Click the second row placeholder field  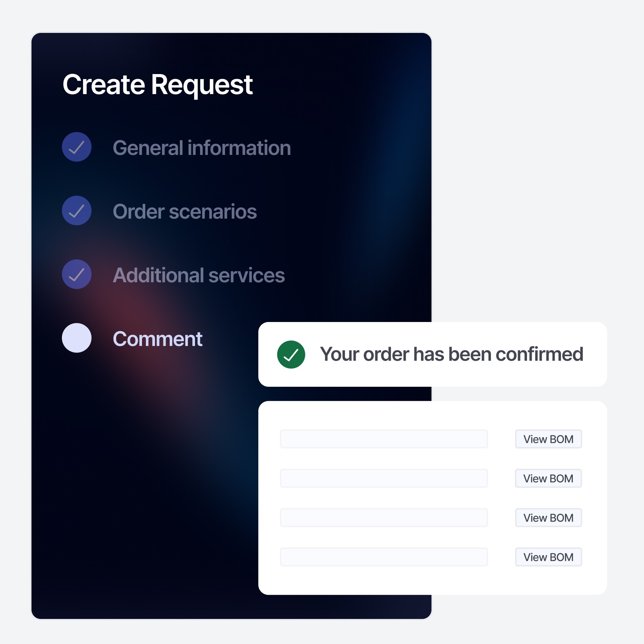click(x=384, y=478)
